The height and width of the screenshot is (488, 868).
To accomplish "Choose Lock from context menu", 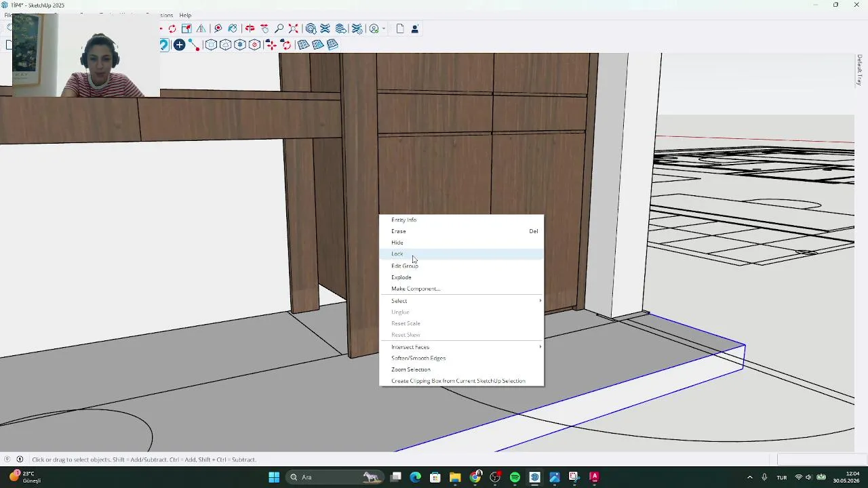I will click(397, 254).
